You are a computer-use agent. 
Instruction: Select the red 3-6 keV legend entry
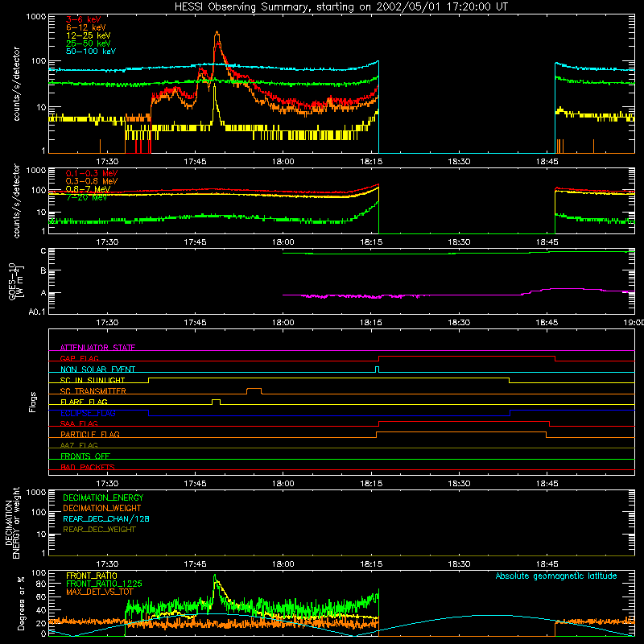point(83,19)
